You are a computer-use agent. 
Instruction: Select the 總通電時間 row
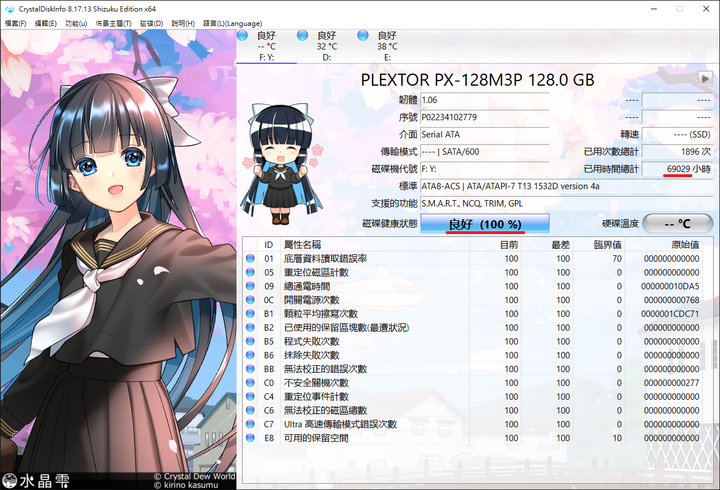pos(473,286)
